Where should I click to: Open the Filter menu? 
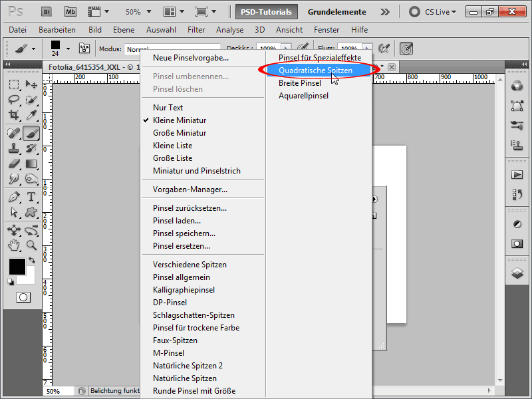click(x=196, y=30)
